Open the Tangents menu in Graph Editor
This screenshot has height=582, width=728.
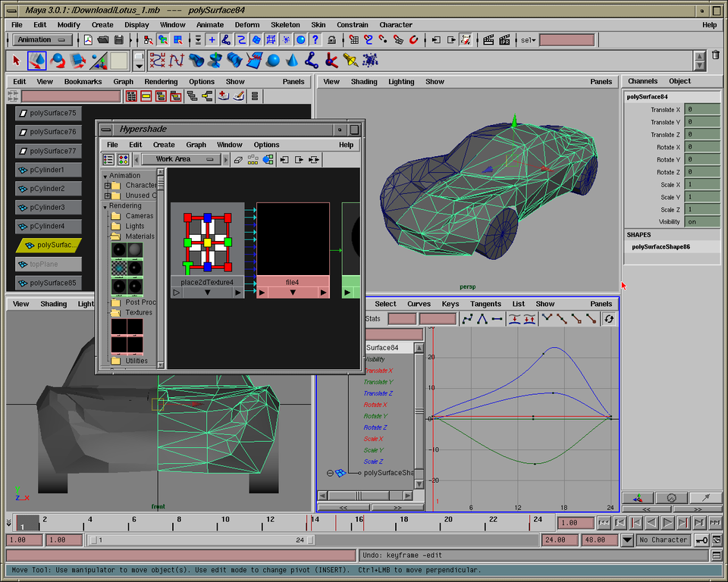[x=485, y=304]
